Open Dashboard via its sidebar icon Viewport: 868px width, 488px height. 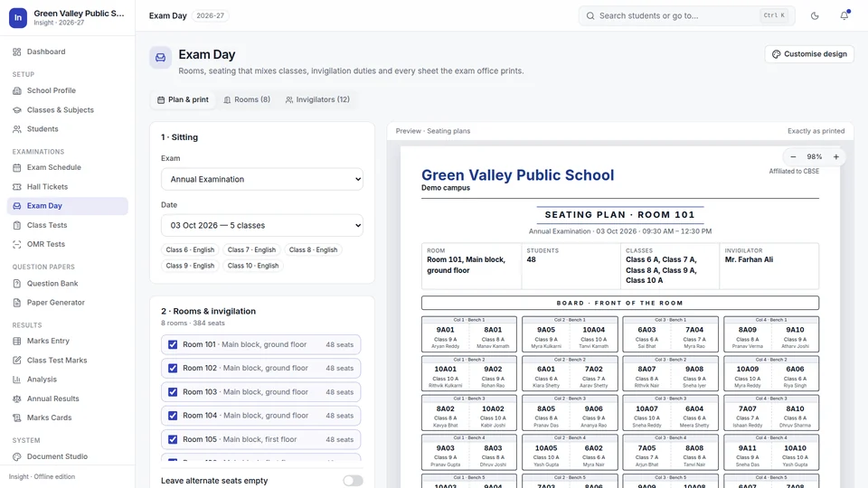point(17,52)
